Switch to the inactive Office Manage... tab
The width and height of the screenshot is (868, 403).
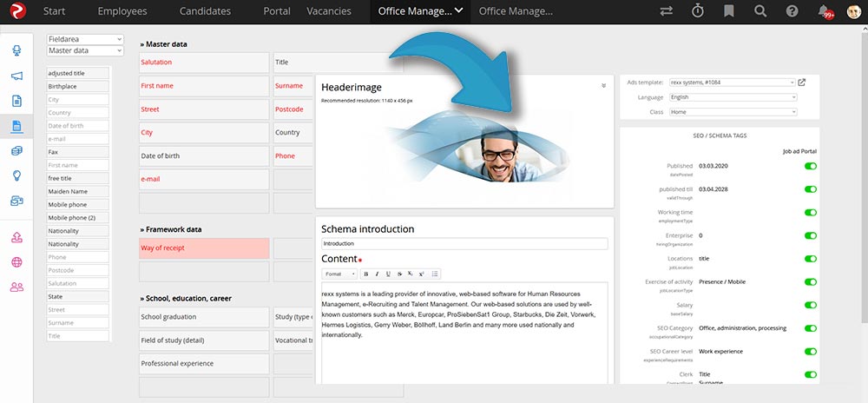coord(516,11)
